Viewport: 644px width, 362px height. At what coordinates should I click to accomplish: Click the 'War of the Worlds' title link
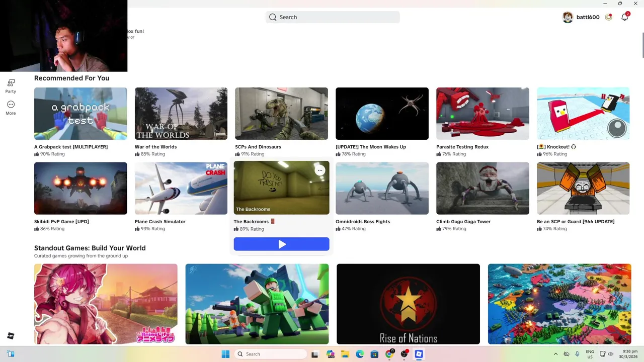[x=155, y=147]
